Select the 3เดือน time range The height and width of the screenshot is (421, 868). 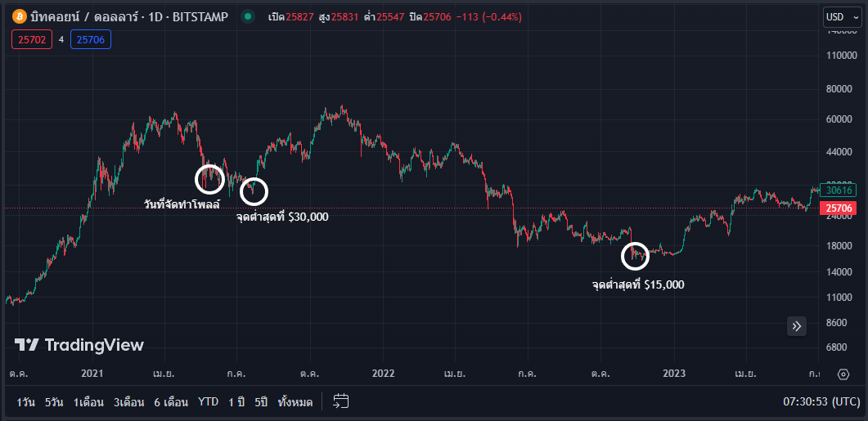click(129, 402)
